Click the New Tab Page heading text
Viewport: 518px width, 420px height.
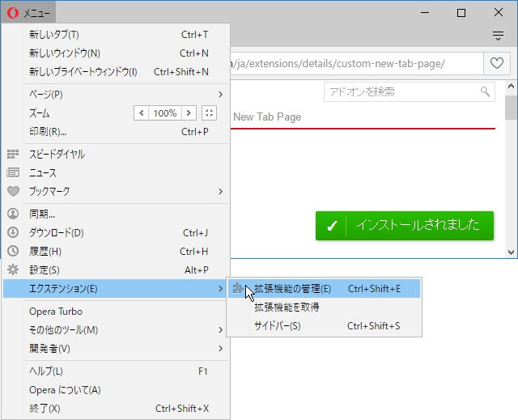[267, 117]
